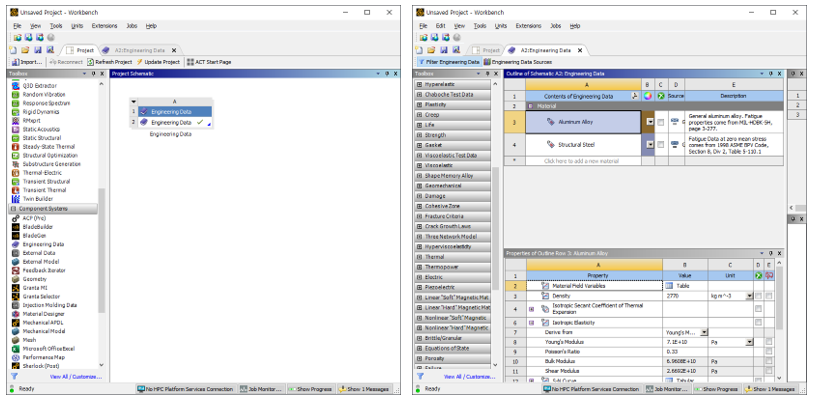Image resolution: width=818 pixels, height=396 pixels.
Task: Toggle column C checkbox for Aluminum Alloy row
Action: (660, 122)
